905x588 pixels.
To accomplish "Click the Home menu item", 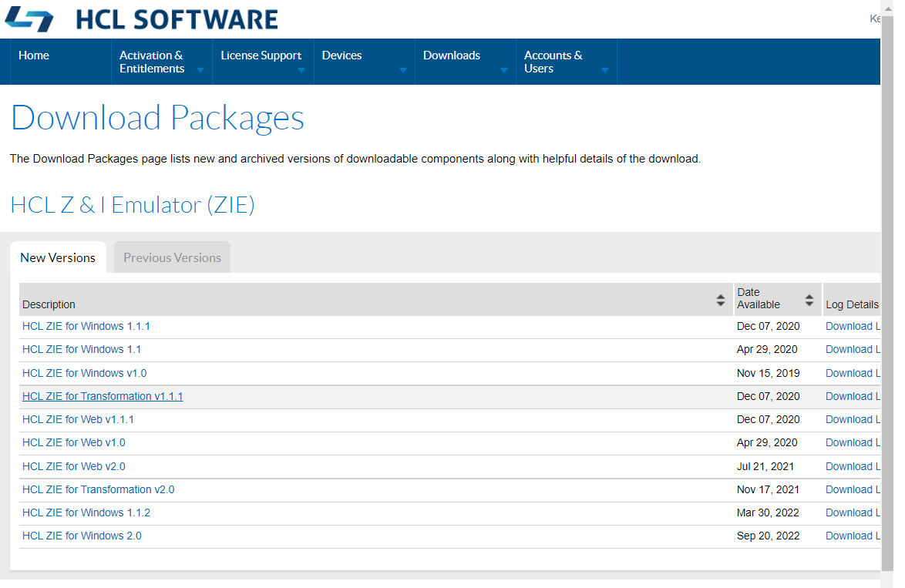I will click(34, 55).
